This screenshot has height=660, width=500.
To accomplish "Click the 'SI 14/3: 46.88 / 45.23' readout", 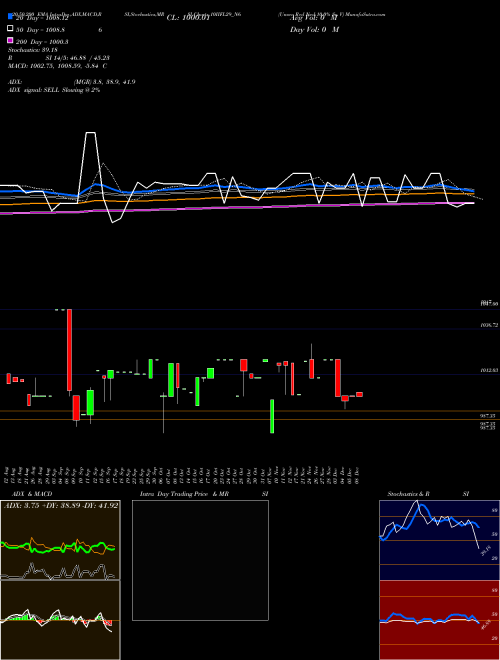I will pyautogui.click(x=78, y=58).
